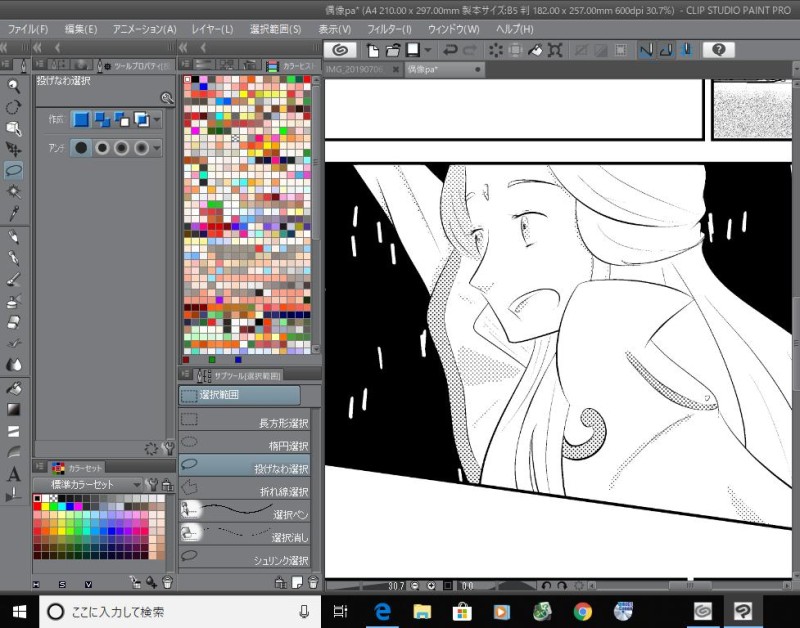The width and height of the screenshot is (800, 628).
Task: Open the ファイル menu
Action: (x=29, y=29)
